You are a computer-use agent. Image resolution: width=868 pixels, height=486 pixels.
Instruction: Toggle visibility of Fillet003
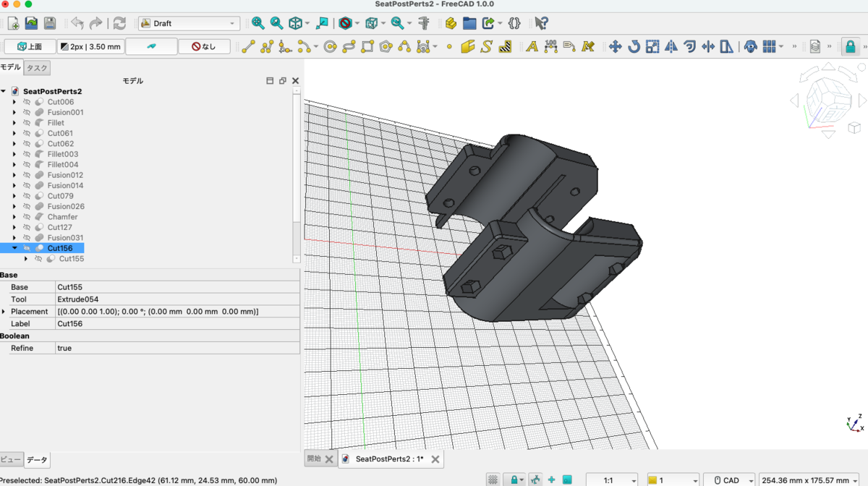(x=27, y=154)
